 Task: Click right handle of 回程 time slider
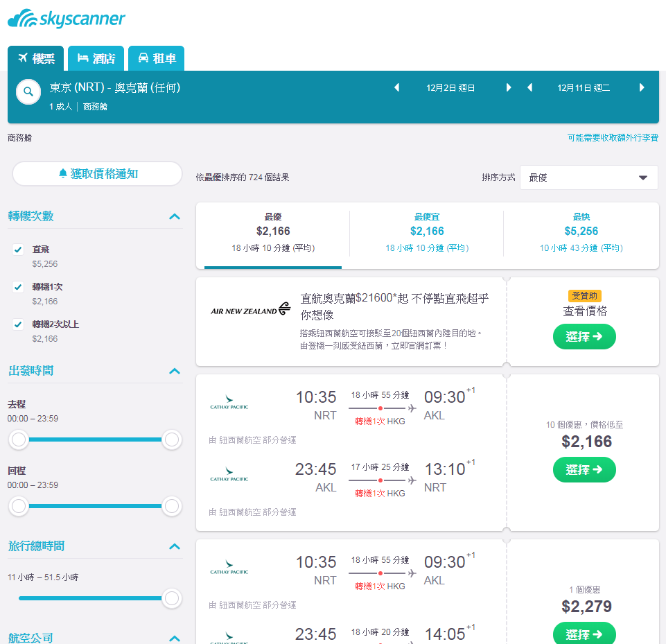[x=172, y=506]
